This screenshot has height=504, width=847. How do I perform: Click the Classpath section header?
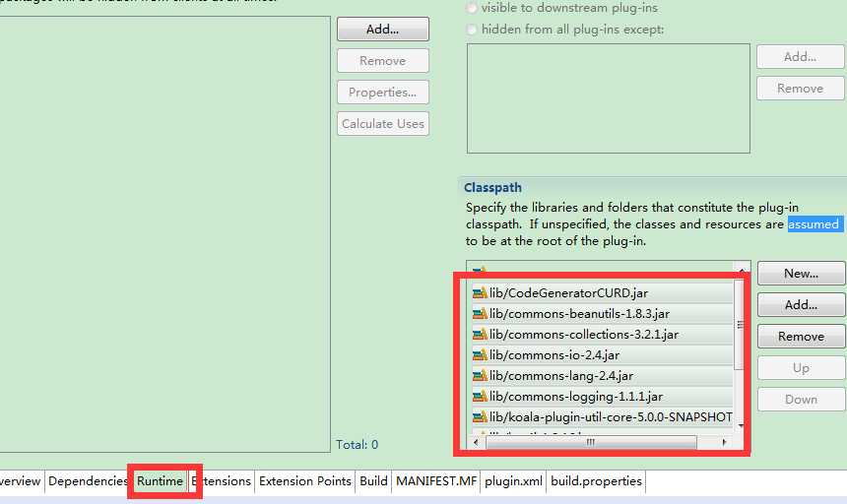tap(492, 188)
